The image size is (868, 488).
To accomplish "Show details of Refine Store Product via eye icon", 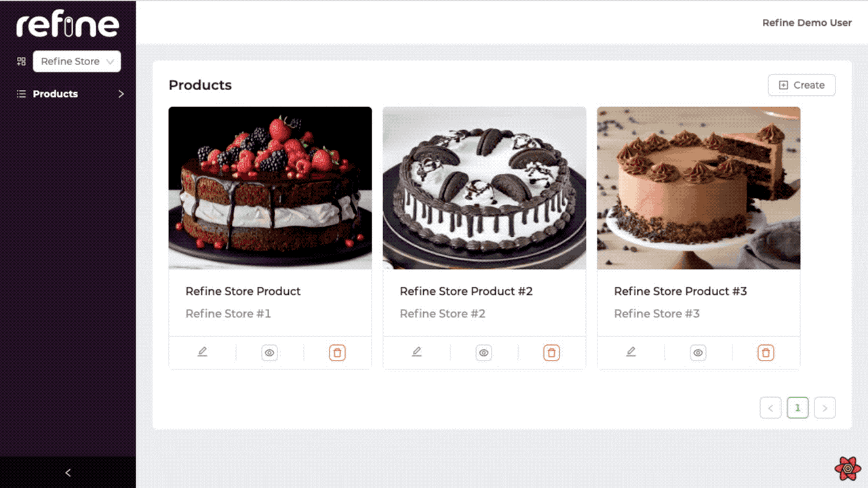I will tap(269, 352).
